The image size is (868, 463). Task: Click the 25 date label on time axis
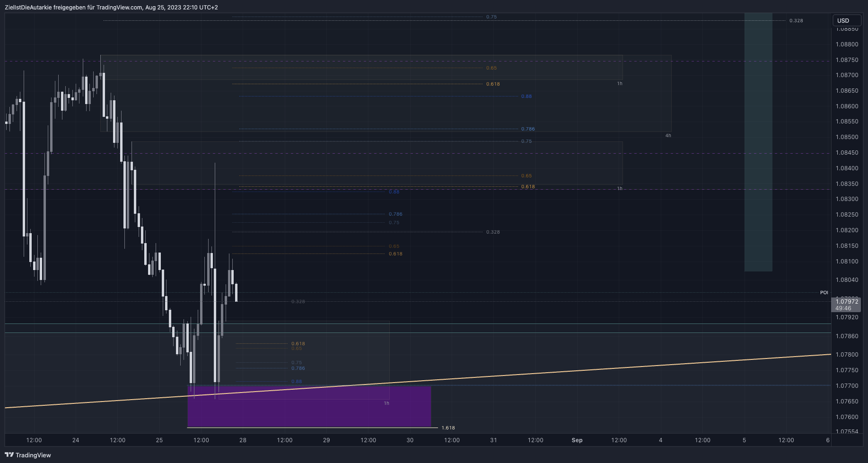(x=159, y=440)
